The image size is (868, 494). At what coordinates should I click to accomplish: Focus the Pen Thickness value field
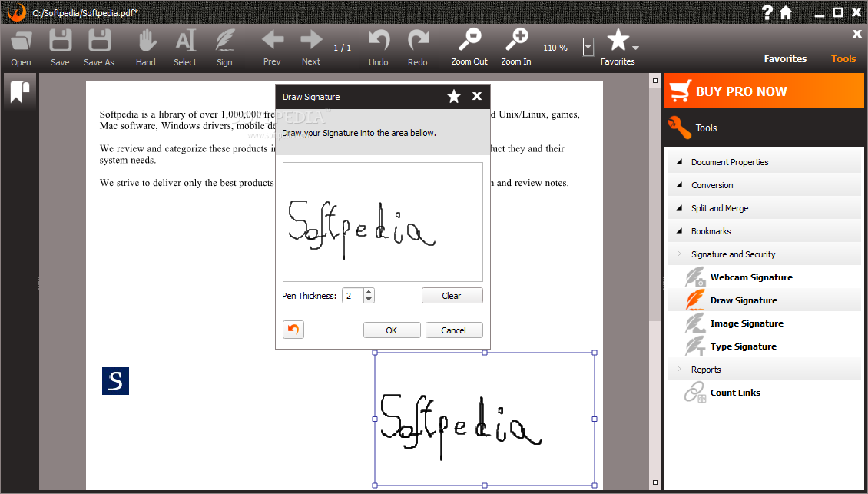[353, 296]
